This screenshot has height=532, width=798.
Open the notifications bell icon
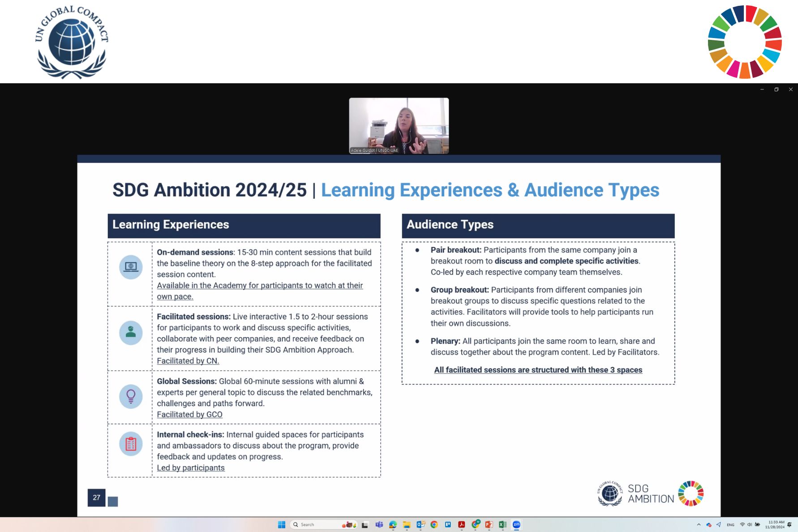tap(789, 524)
